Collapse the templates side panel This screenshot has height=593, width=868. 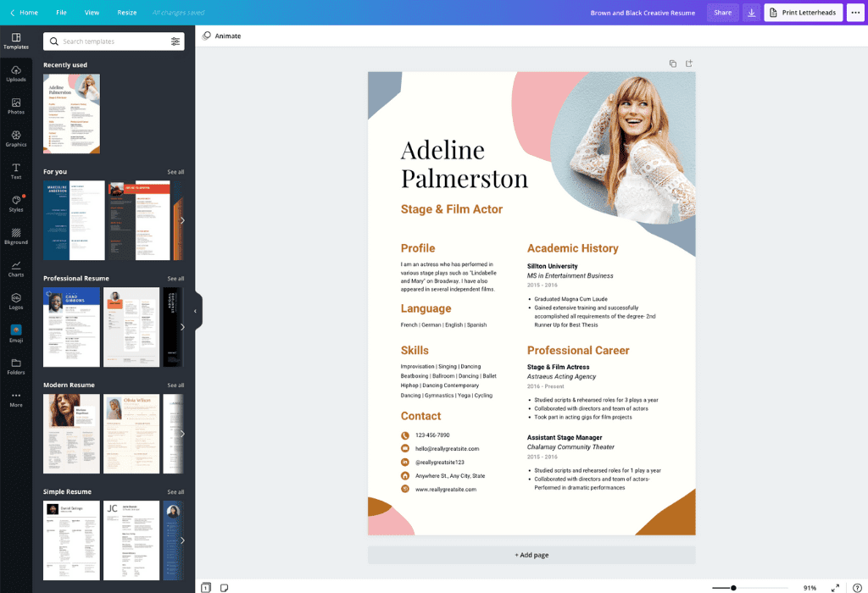point(196,311)
